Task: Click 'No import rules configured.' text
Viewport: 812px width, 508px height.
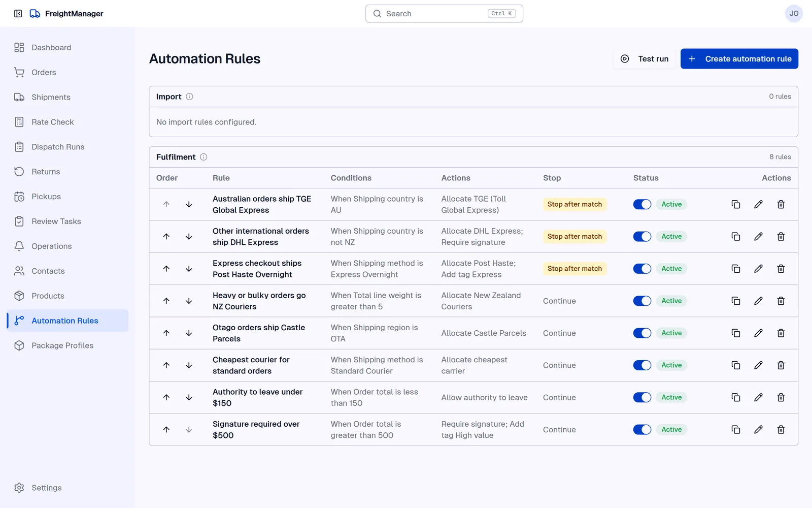Action: (206, 122)
